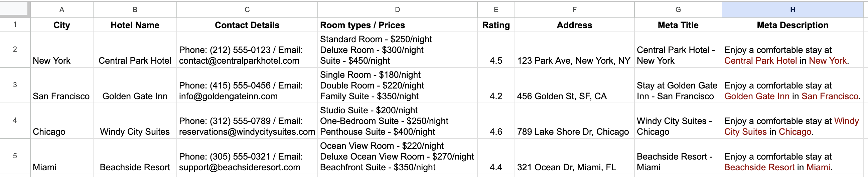The image size is (868, 177).
Task: Select the Meta Description header cell
Action: [x=792, y=25]
